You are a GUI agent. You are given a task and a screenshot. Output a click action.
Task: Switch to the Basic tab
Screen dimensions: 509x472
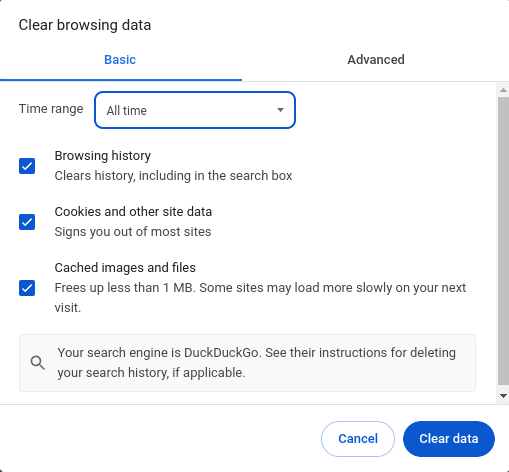pyautogui.click(x=120, y=60)
